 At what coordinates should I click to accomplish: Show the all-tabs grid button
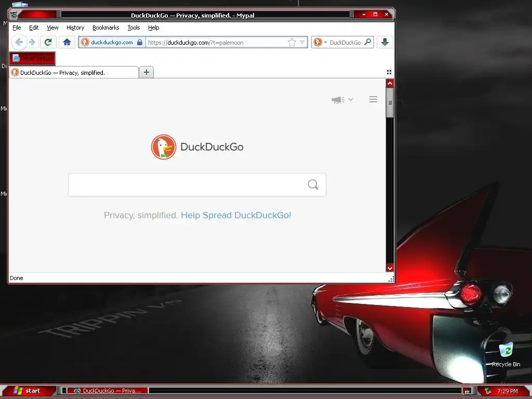click(389, 72)
